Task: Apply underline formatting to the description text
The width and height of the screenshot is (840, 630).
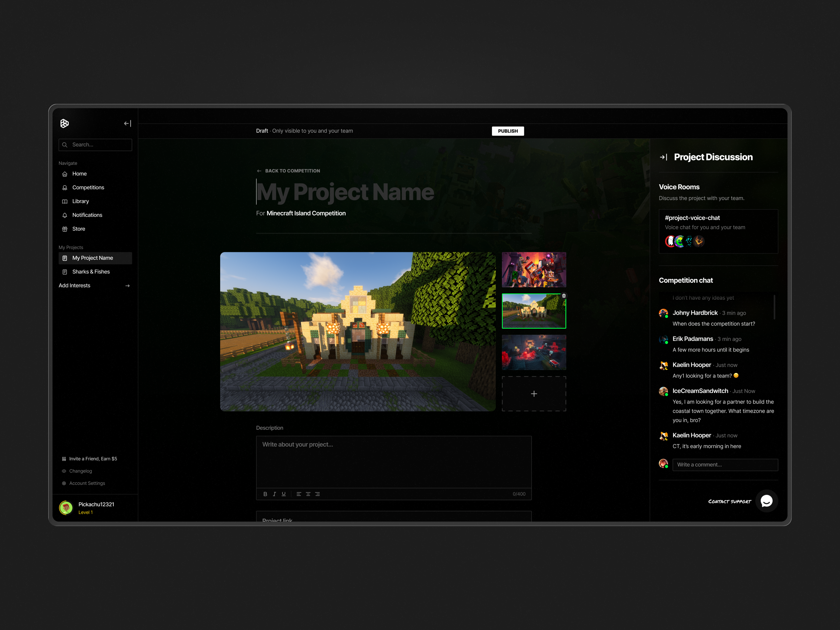Action: 284,494
